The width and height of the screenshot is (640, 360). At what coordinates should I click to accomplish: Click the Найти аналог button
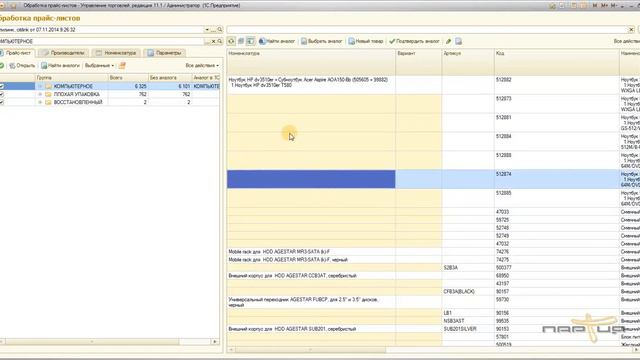click(277, 41)
